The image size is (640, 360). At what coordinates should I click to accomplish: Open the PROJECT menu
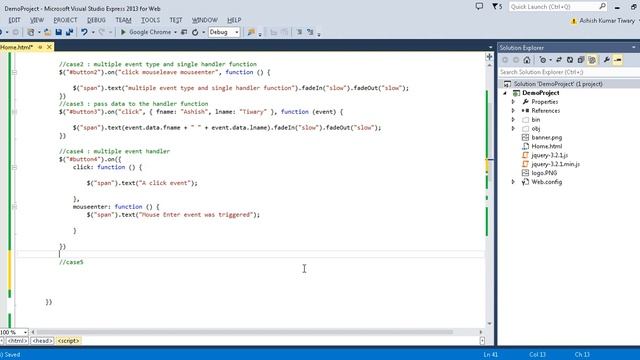[65, 20]
